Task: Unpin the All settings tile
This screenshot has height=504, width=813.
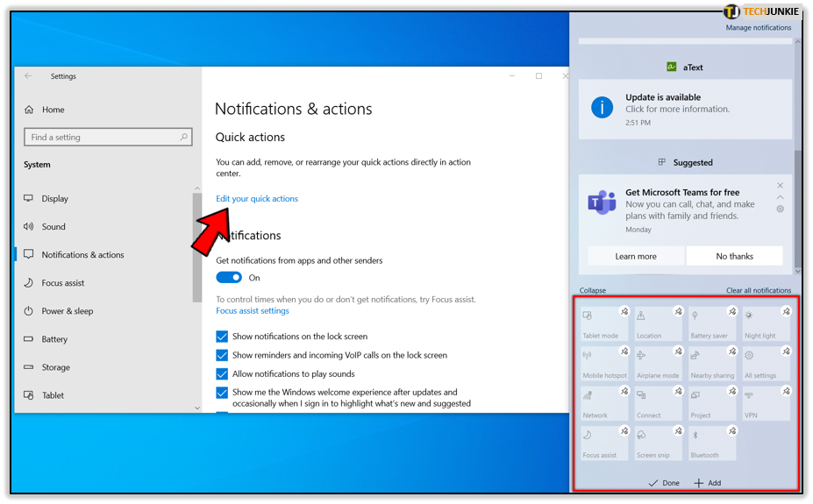Action: pos(786,351)
